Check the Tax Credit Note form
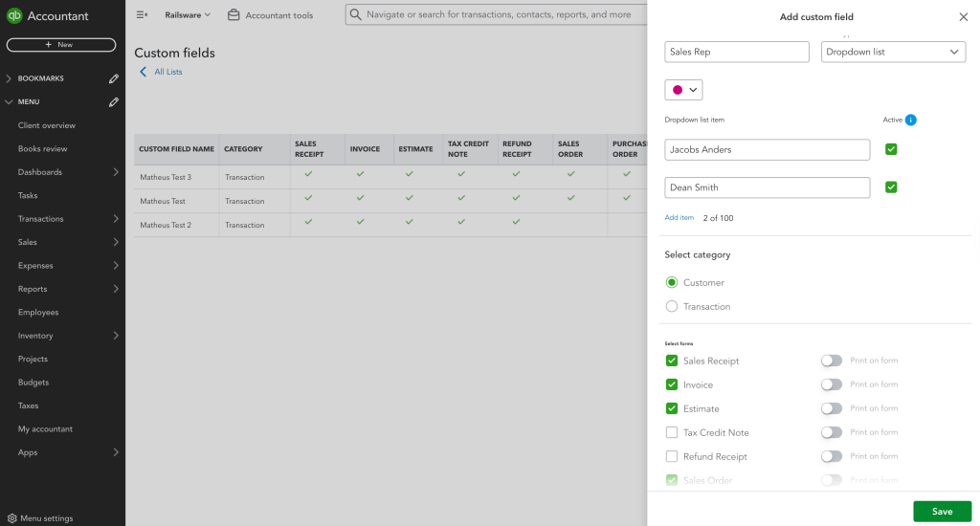Screen dimensions: 980x526 tap(672, 432)
